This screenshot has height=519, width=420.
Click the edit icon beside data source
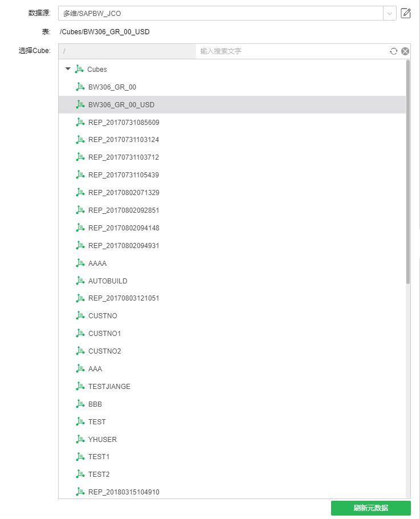coord(406,13)
